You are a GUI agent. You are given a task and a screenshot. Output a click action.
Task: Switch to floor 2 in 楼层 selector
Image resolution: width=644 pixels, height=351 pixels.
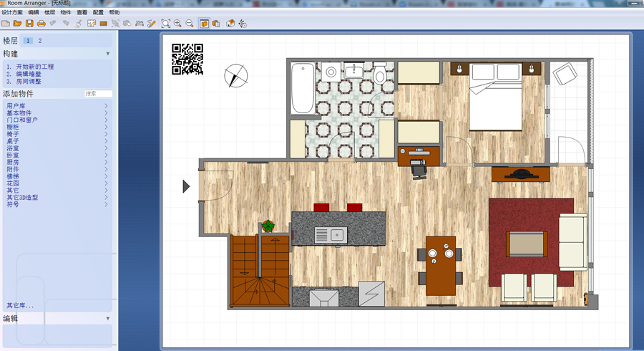40,41
